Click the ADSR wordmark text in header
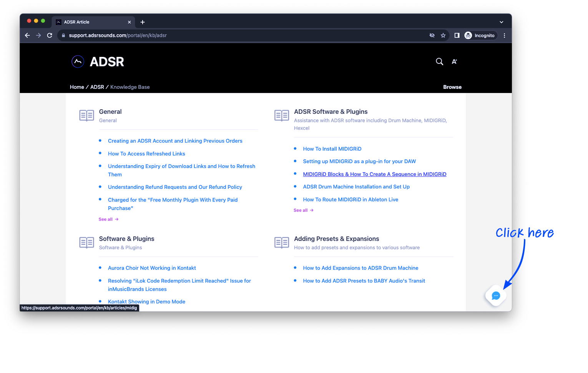The image size is (588, 373). tap(107, 62)
